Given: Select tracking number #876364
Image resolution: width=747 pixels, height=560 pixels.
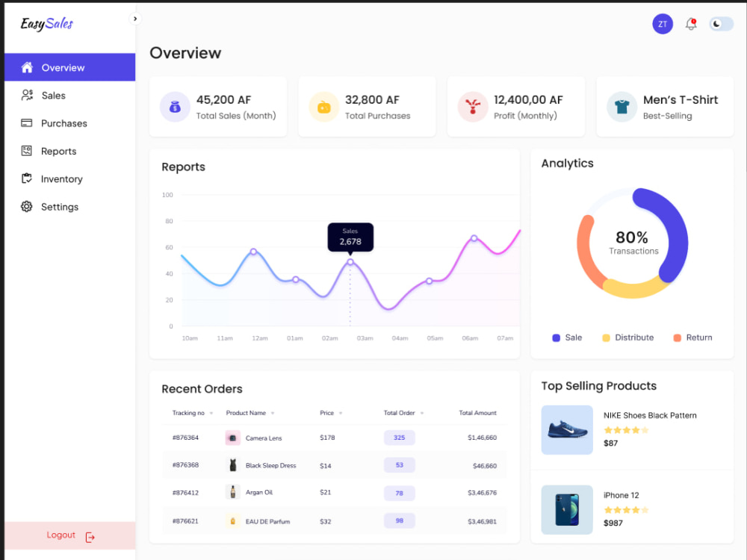Looking at the screenshot, I should point(185,438).
